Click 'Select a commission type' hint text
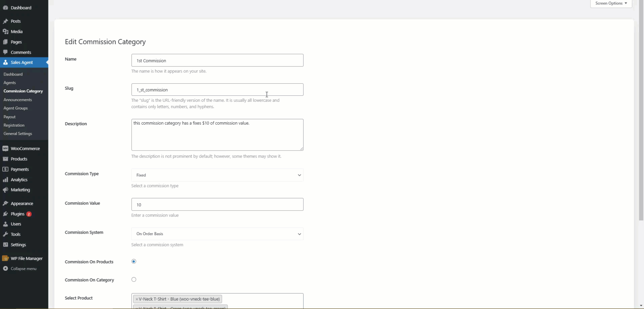644x309 pixels. point(155,186)
